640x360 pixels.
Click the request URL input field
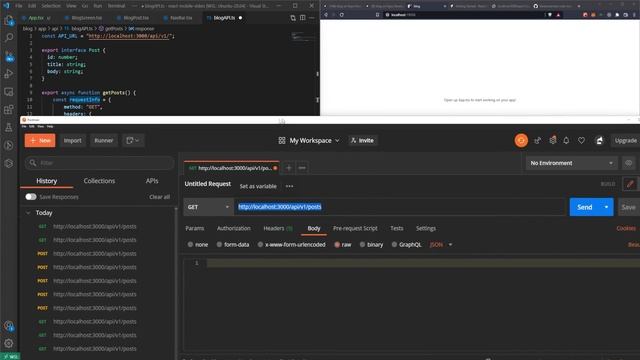pos(399,207)
